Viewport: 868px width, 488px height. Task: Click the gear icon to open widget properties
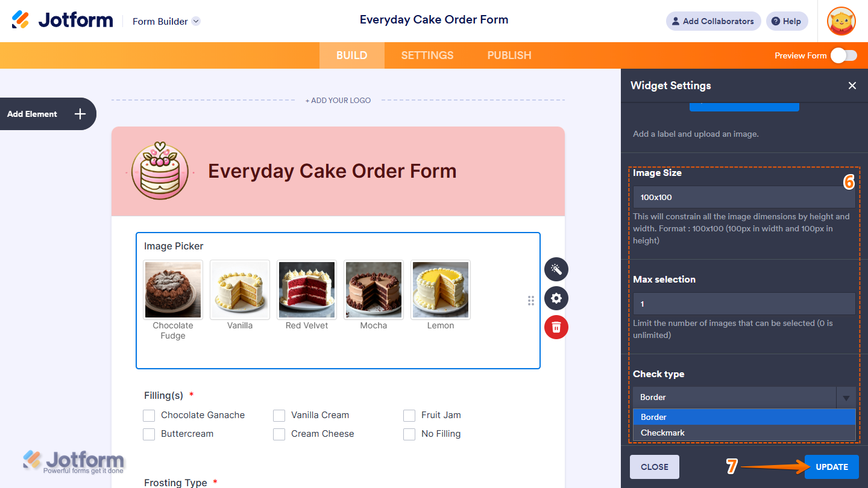coord(556,298)
